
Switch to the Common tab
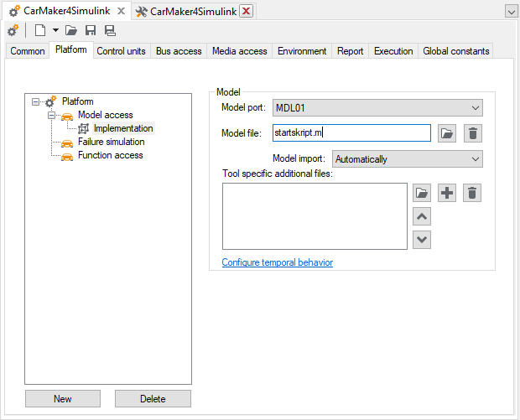tap(28, 51)
